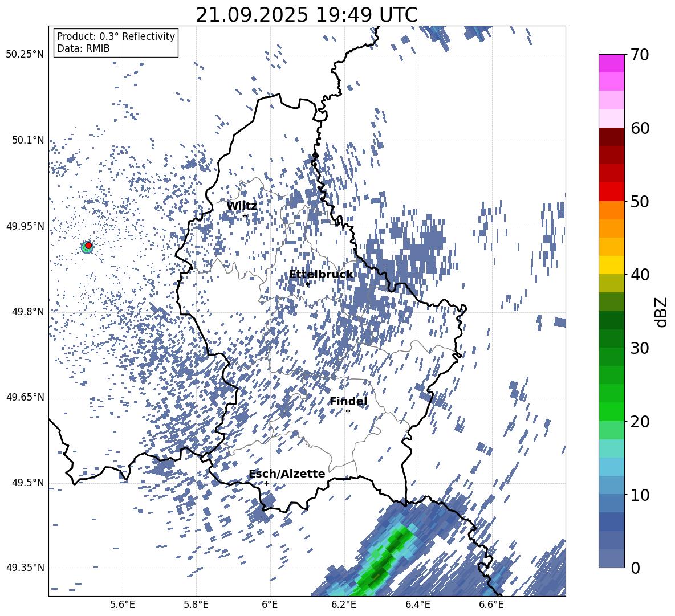This screenshot has width=675, height=616.
Task: Click the 49.5°N latitude label
Action: pyautogui.click(x=28, y=483)
